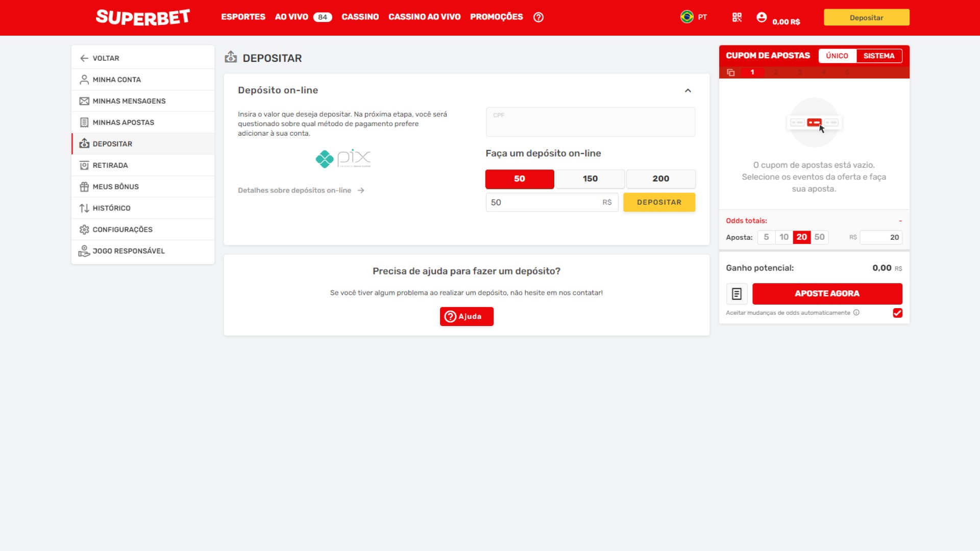980x551 pixels.
Task: Collapse the Depósito on-line section
Action: coord(688,90)
